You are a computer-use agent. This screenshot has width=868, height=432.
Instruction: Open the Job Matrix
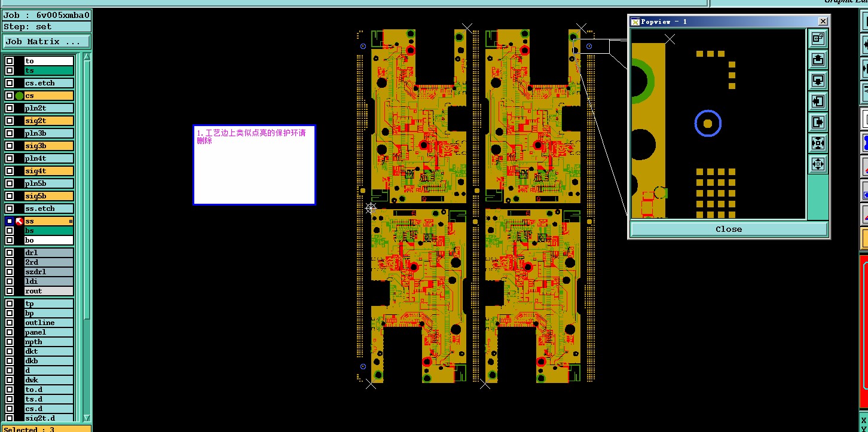(x=47, y=42)
